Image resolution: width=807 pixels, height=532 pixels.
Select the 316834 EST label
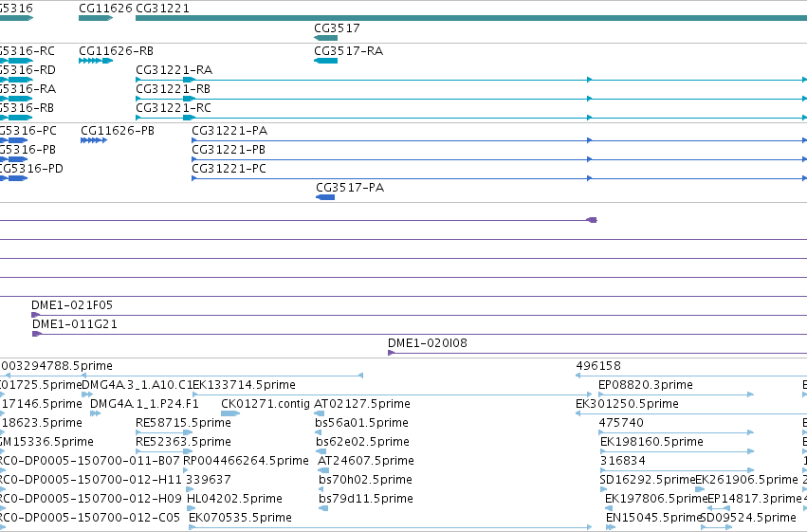click(623, 461)
